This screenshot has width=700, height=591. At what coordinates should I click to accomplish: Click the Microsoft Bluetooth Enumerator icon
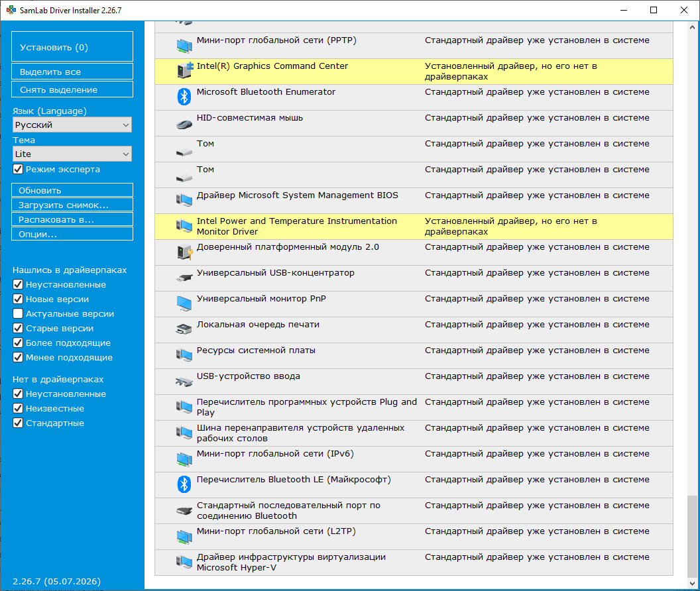coord(184,97)
